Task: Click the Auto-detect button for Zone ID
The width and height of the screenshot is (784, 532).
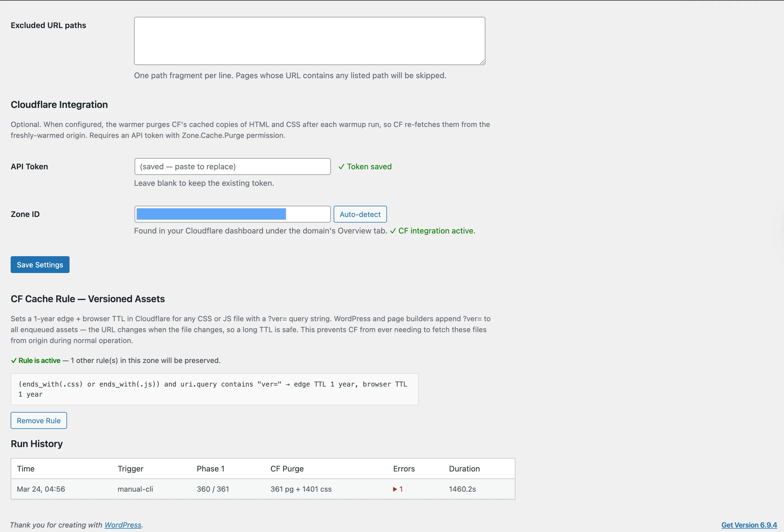Action: (x=360, y=214)
